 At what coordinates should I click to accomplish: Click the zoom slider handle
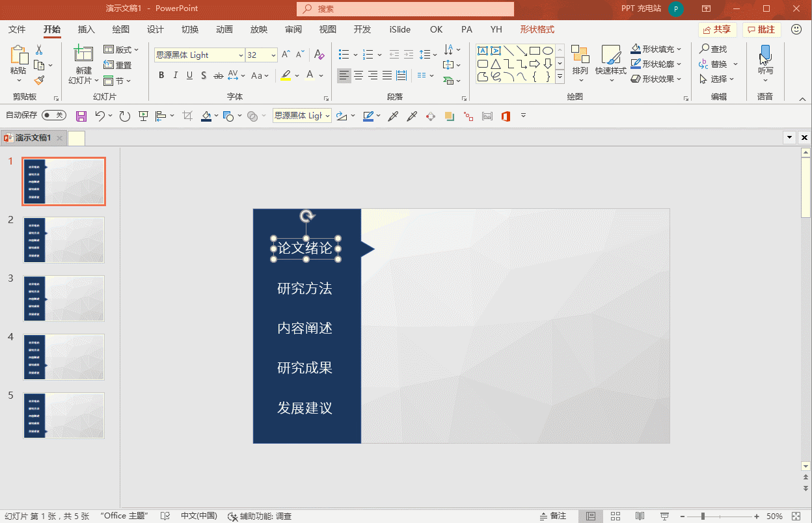click(x=703, y=516)
